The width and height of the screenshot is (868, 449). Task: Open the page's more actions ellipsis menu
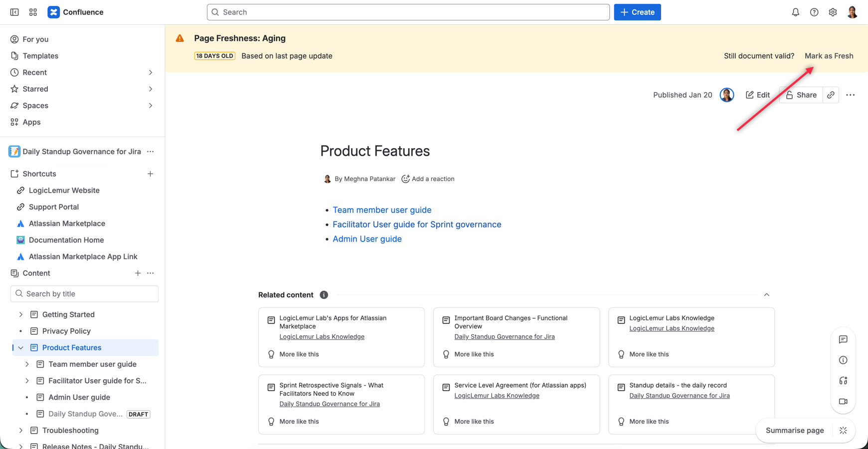coord(851,95)
